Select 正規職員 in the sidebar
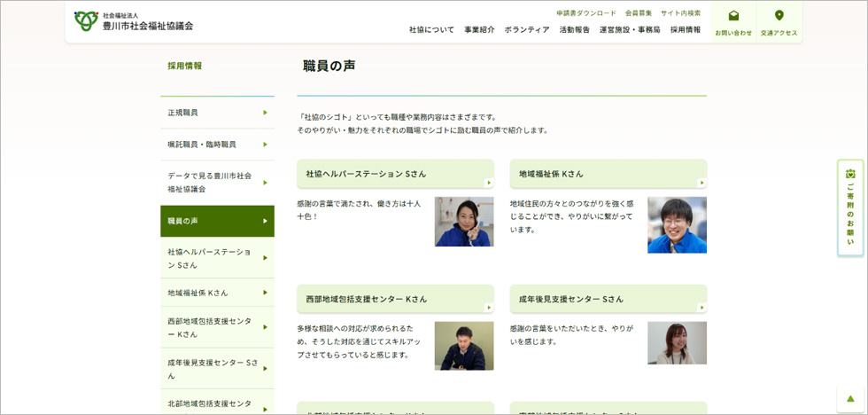868x415 pixels. [x=217, y=113]
